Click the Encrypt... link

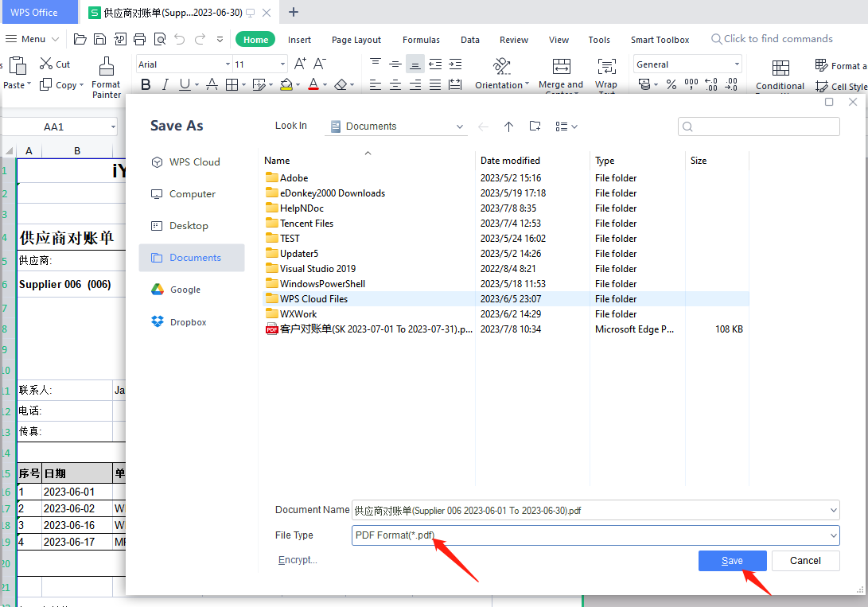(x=298, y=560)
